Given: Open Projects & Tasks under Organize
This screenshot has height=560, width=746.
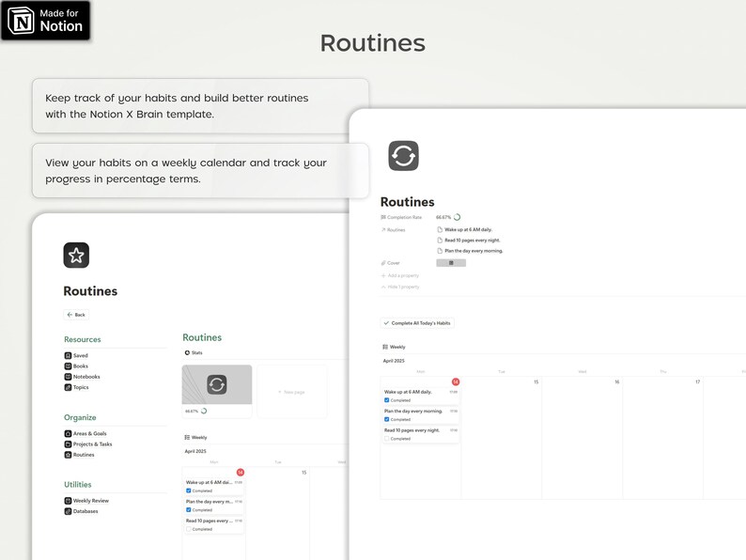Looking at the screenshot, I should 88,443.
